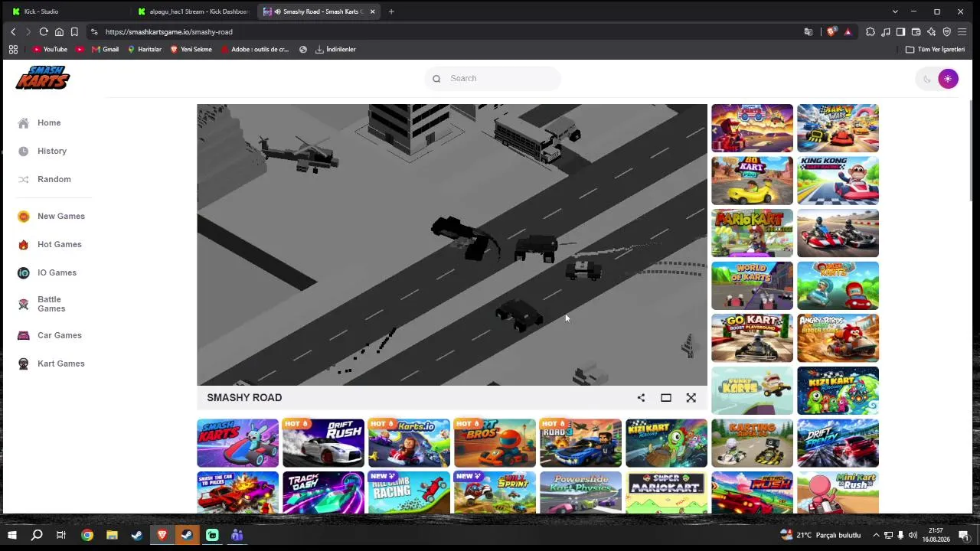Screen dimensions: 980x551
Task: Open the Karts.io game thumbnail
Action: tap(410, 442)
